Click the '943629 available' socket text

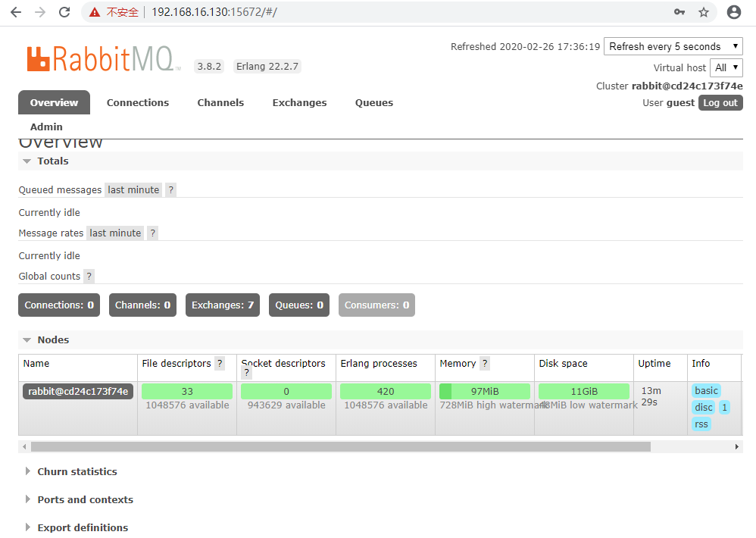click(x=286, y=405)
